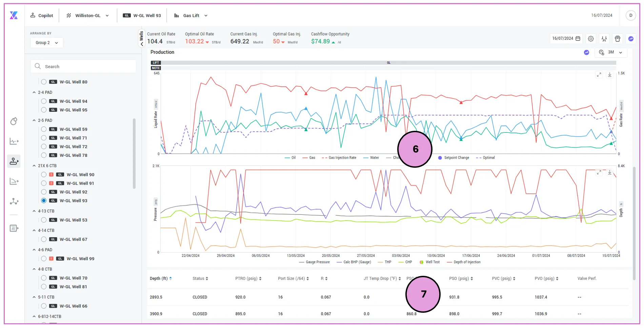The image size is (644, 328).
Task: Toggle the Oil series in the legend
Action: pos(290,158)
